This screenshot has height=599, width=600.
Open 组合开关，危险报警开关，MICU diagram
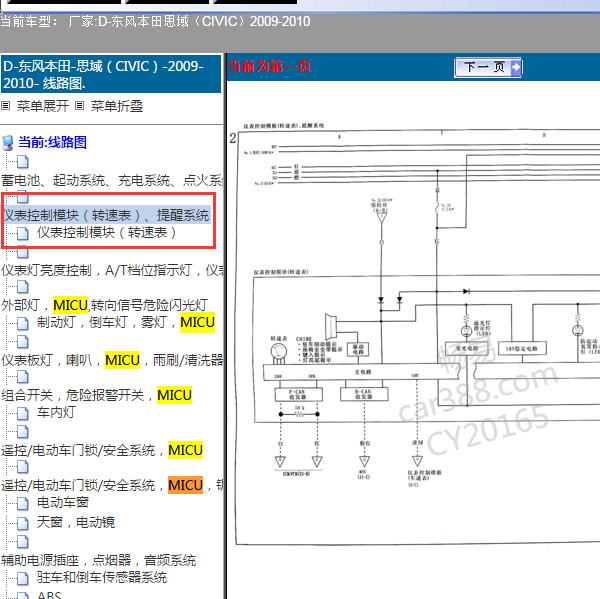(x=96, y=395)
